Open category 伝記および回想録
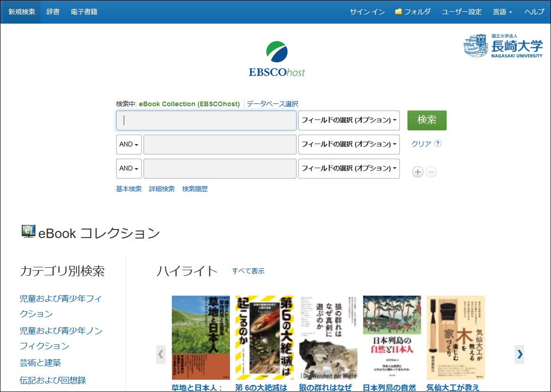551x392 pixels. tap(53, 380)
